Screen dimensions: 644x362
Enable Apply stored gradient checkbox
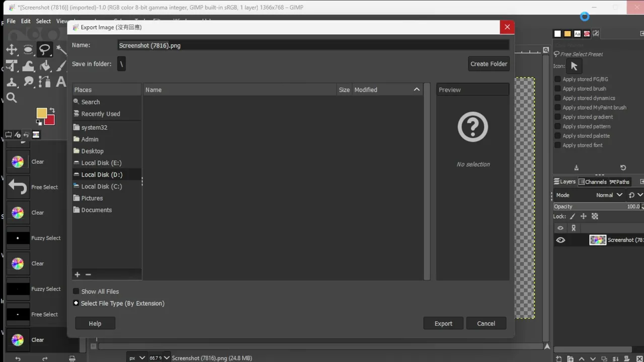557,117
